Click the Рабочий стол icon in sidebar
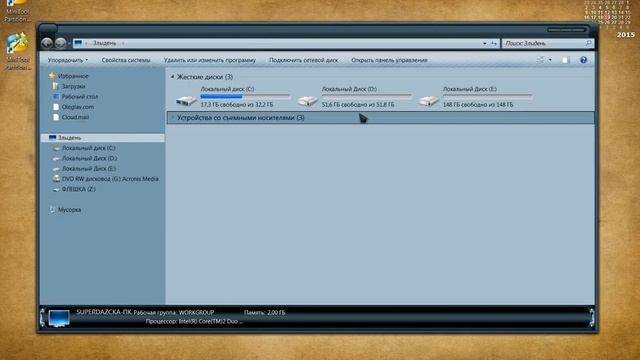 (x=56, y=96)
